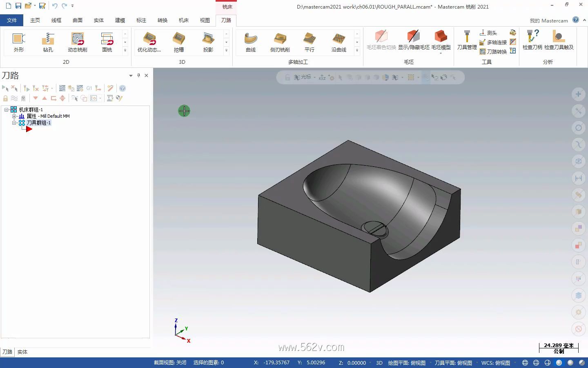Open the 视图 view ribbon tab
Screen dimensions: 588x368
click(x=205, y=20)
